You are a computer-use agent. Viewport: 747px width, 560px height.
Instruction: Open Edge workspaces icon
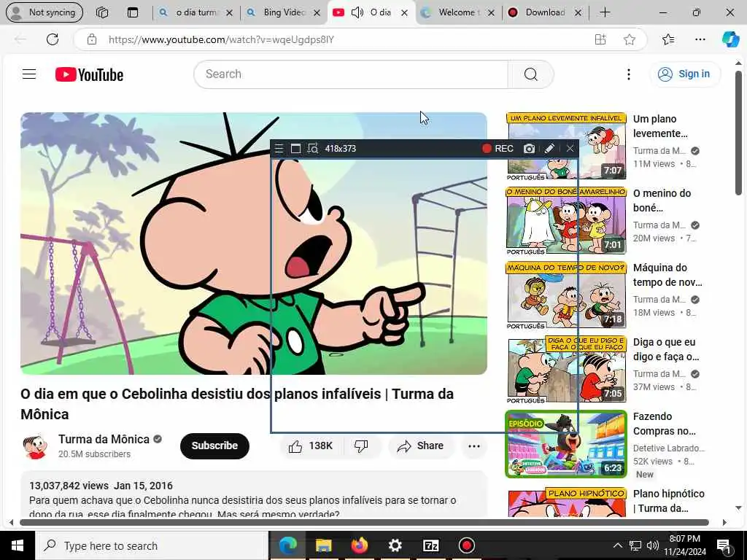coord(102,12)
